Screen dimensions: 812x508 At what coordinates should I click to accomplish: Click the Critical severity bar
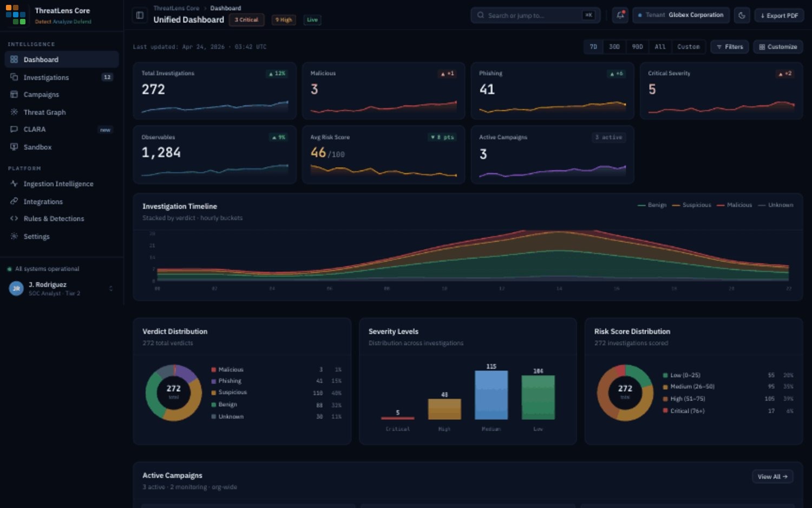(x=397, y=418)
